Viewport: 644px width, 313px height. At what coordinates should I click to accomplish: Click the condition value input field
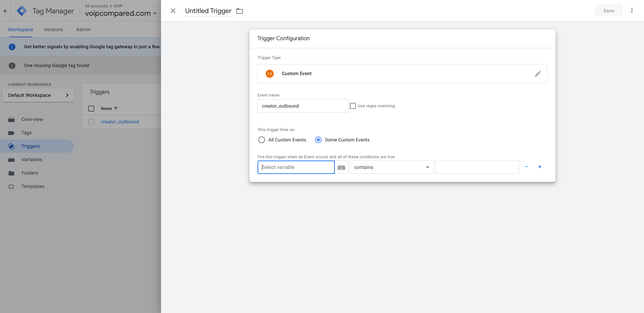click(x=477, y=167)
